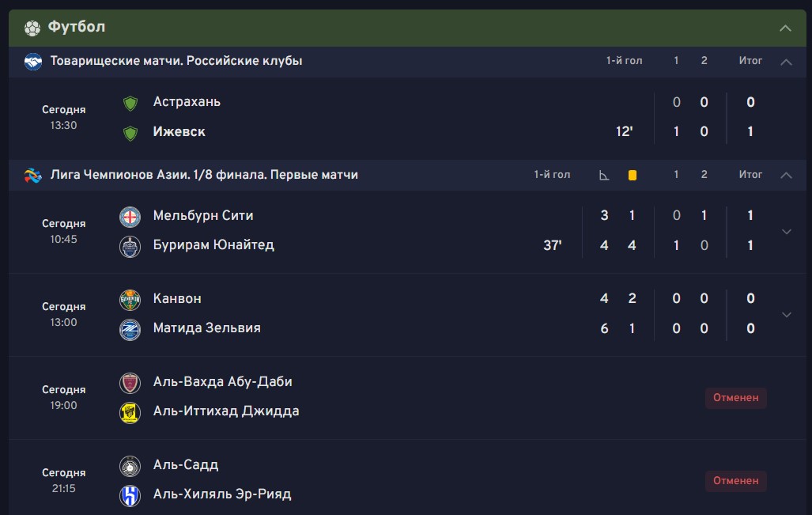The image size is (812, 515).
Task: Collapse the Футбол section
Action: (x=785, y=28)
